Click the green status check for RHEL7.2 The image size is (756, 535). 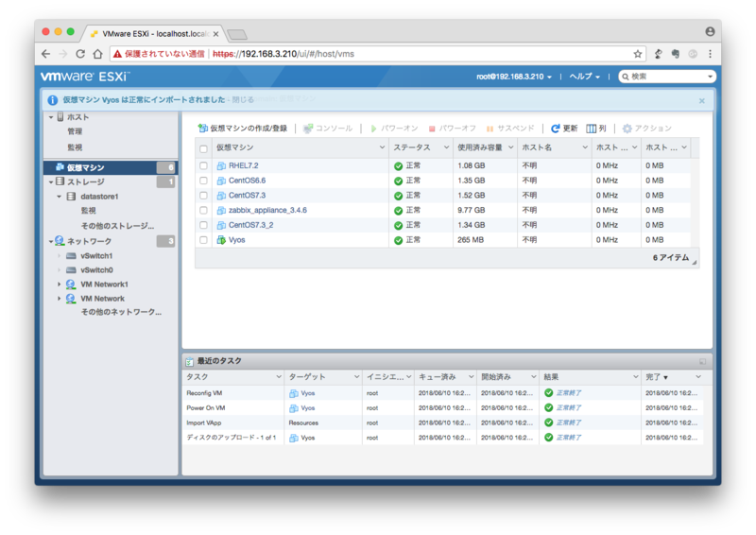click(x=398, y=166)
